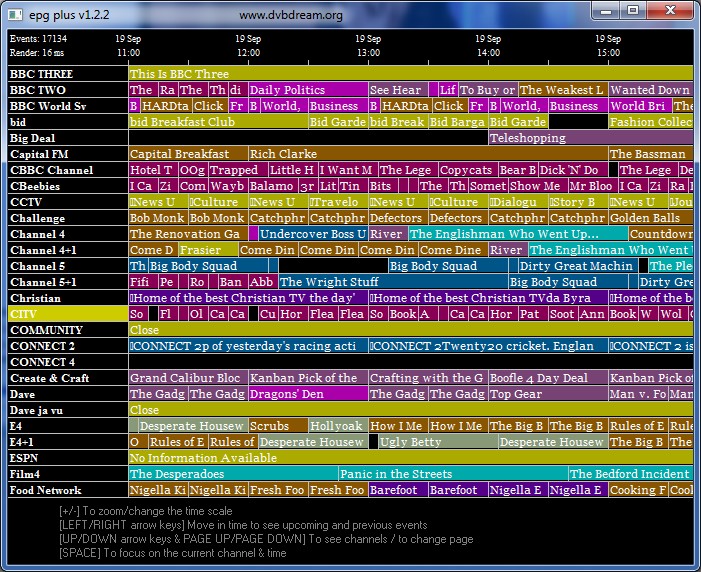Click 'Golden Balls' on Challenge
701x572 pixels.
(651, 218)
